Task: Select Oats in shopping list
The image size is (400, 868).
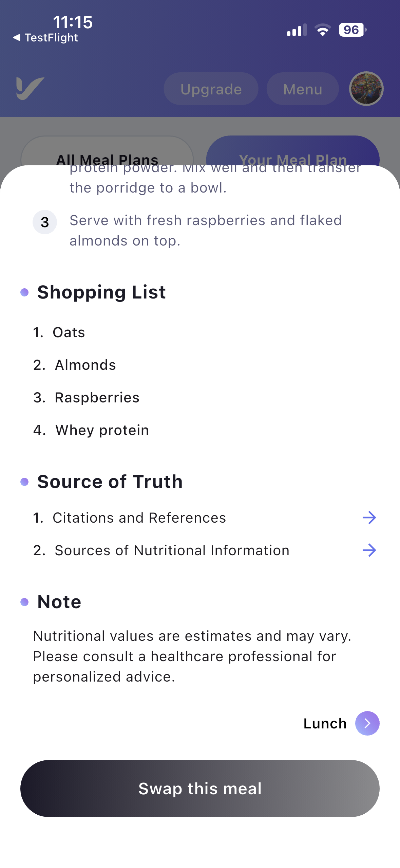Action: 69,332
